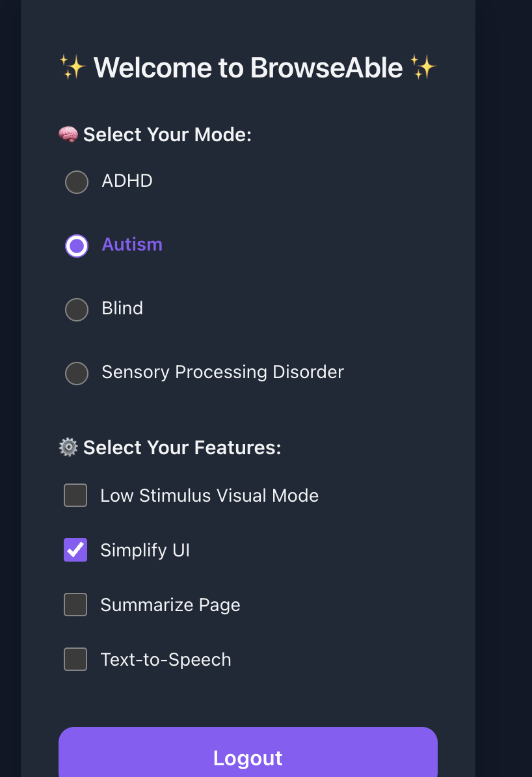Viewport: 532px width, 777px height.
Task: Click the Welcome to BrowseAble heading
Action: (x=248, y=68)
